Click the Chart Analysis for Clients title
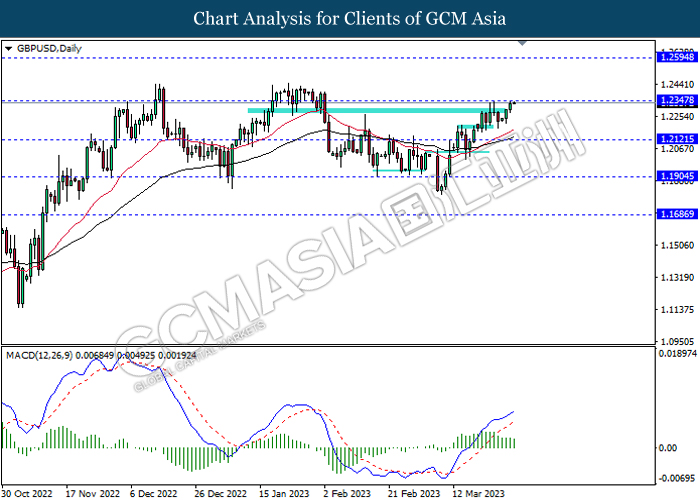 coord(350,19)
